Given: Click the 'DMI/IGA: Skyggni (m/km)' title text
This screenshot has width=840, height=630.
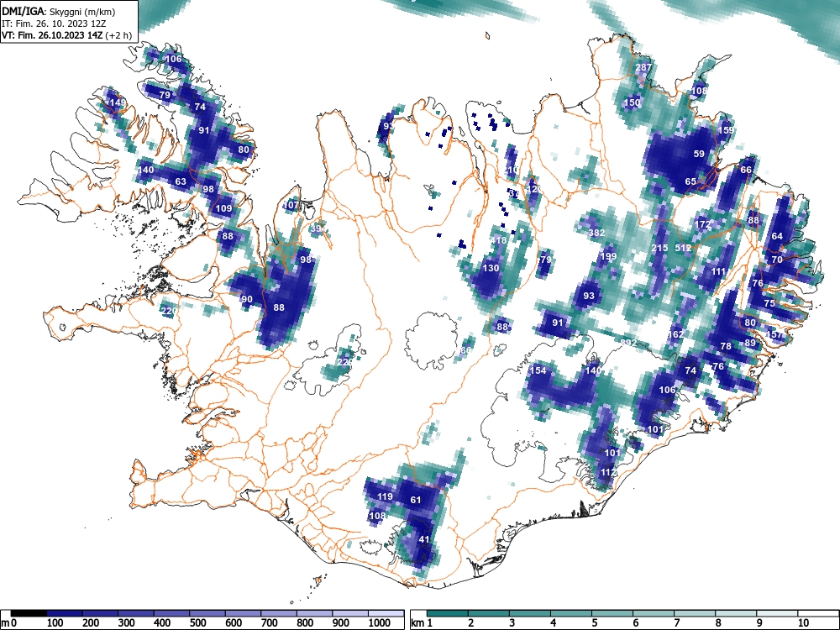Looking at the screenshot, I should 59,11.
